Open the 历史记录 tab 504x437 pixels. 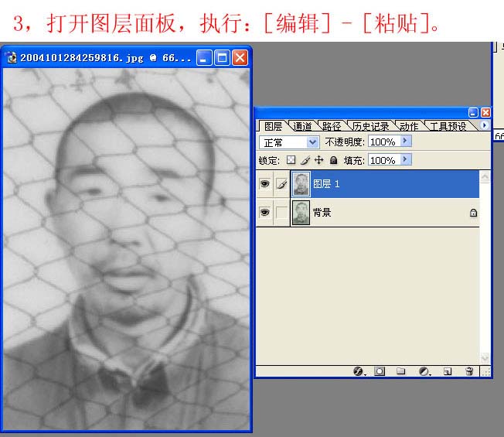pos(370,126)
